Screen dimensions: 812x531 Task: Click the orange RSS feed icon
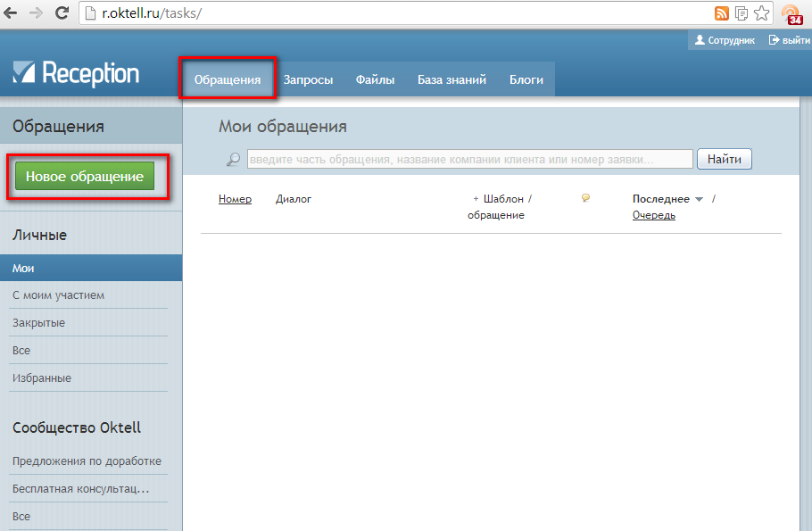(722, 13)
